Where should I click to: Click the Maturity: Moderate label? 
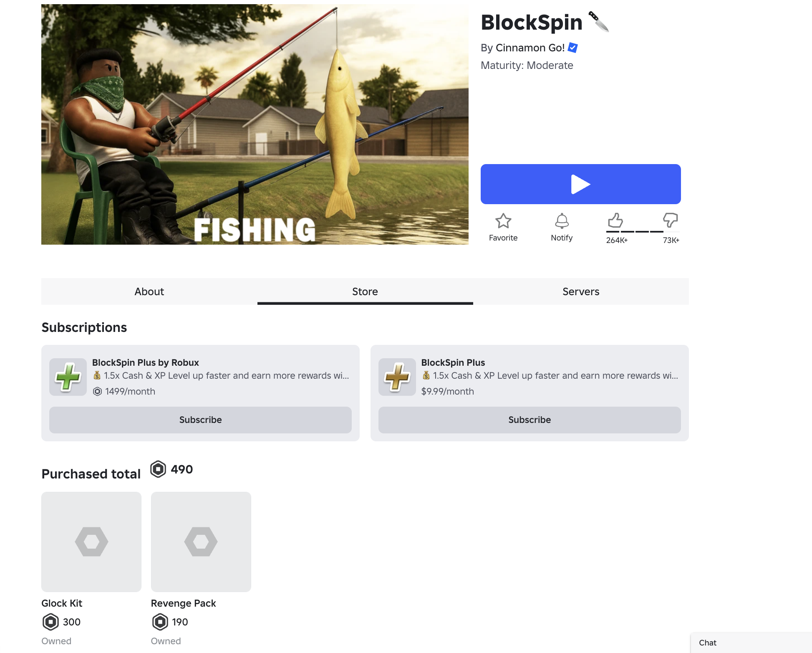527,65
